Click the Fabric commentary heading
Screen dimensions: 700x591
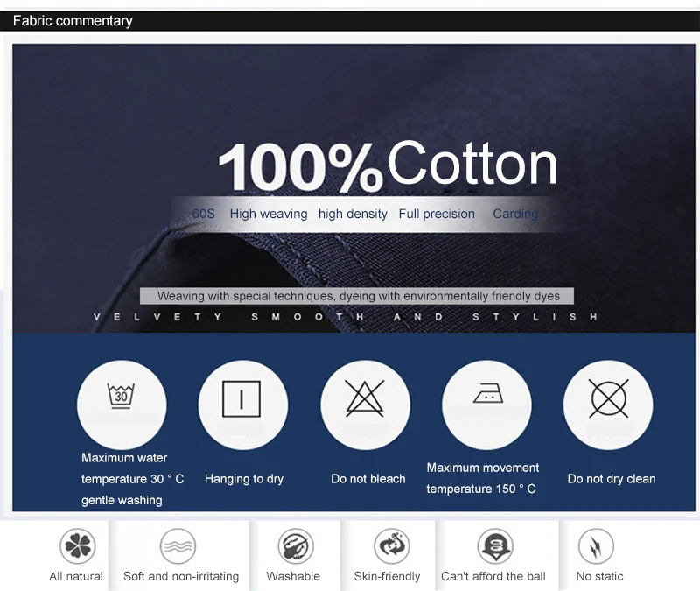point(73,21)
